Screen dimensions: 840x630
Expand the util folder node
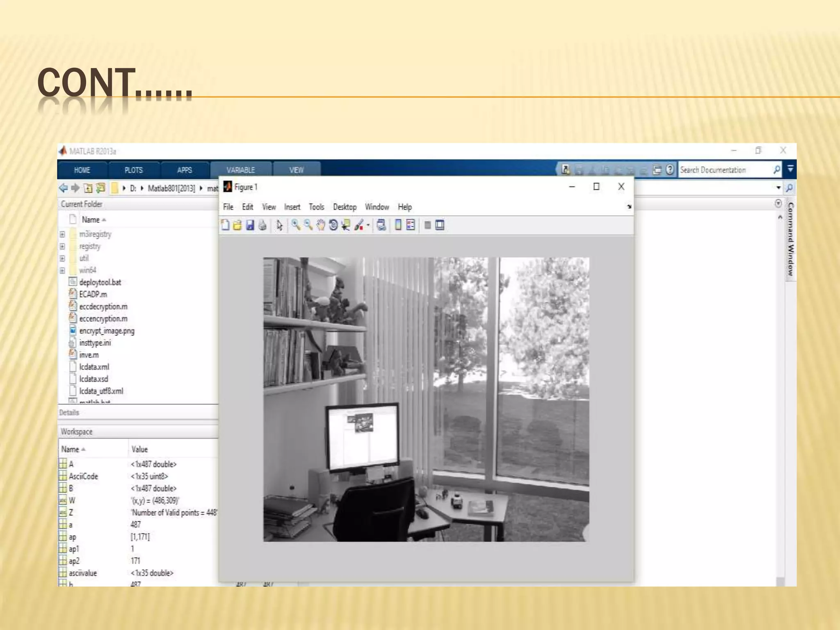point(62,258)
